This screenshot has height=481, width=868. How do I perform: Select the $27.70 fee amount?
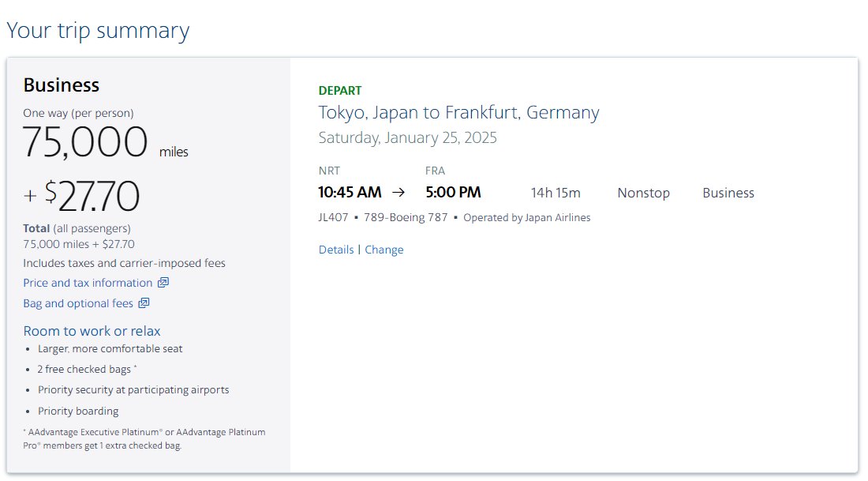click(x=92, y=196)
